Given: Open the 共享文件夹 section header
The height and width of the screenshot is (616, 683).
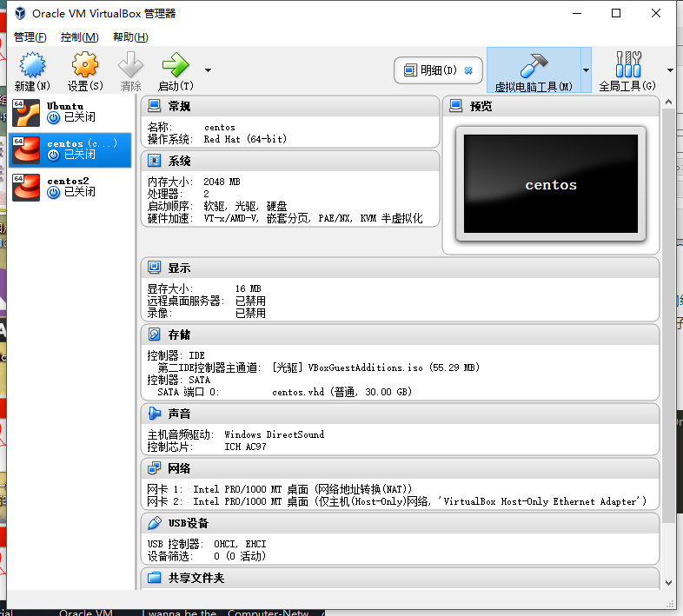Looking at the screenshot, I should click(400, 578).
